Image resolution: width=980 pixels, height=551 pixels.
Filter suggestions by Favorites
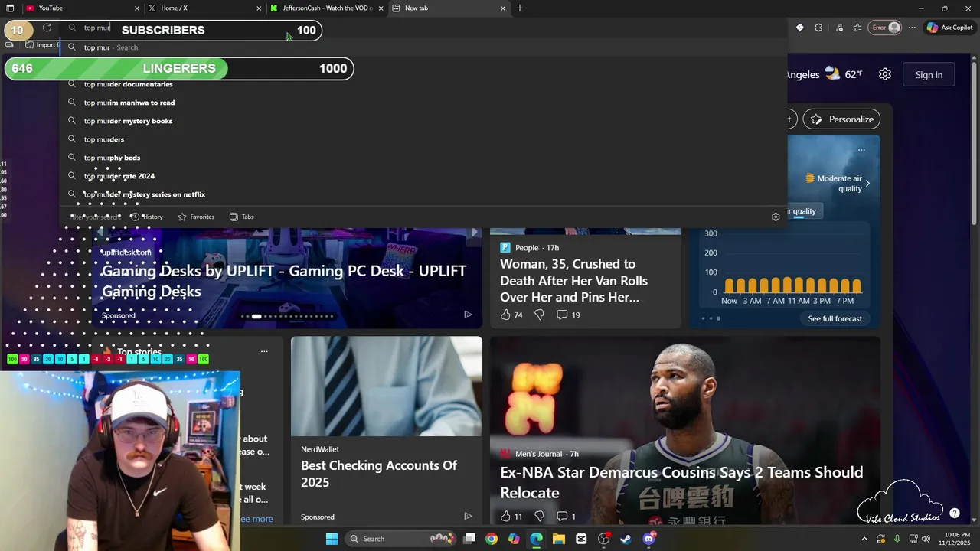point(196,217)
